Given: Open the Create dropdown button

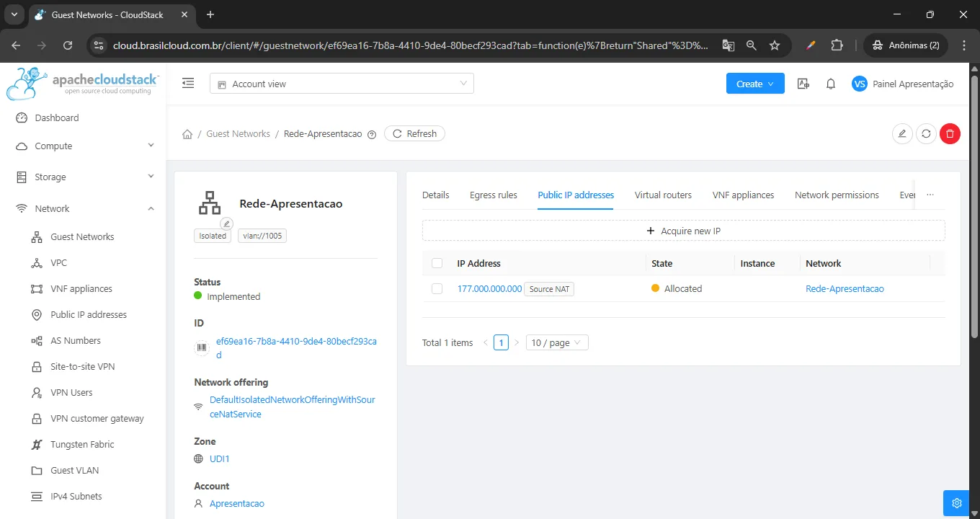Looking at the screenshot, I should tap(755, 84).
